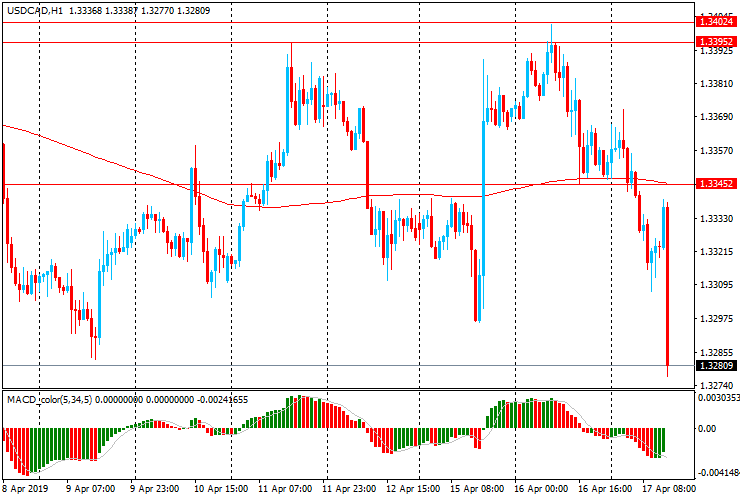The height and width of the screenshot is (500, 740).
Task: Click the MACD scale value 0.00
Action: click(706, 428)
